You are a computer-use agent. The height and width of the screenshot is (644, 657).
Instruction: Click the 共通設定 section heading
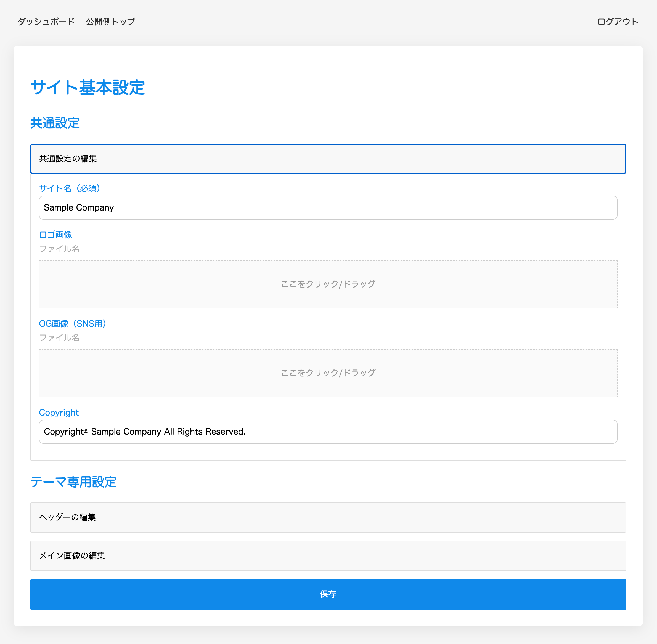coord(55,123)
